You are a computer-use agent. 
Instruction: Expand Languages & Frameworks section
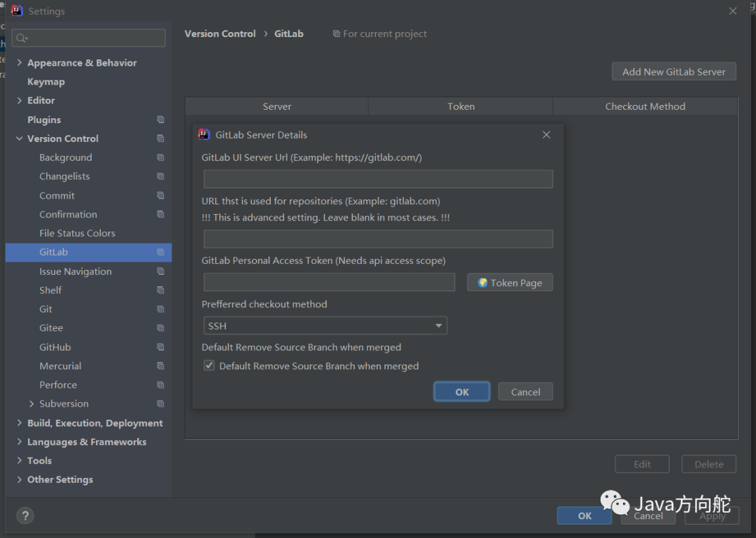pos(20,441)
